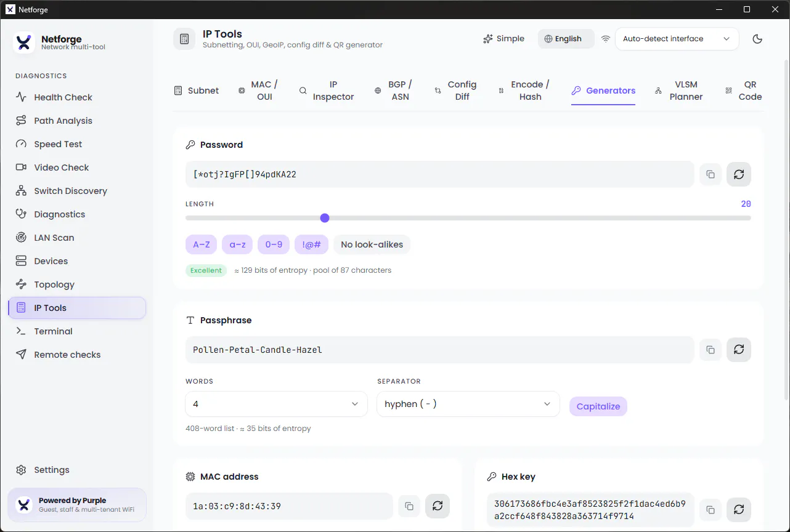Image resolution: width=790 pixels, height=532 pixels.
Task: Click the IP Tools header calculator icon
Action: pos(184,39)
